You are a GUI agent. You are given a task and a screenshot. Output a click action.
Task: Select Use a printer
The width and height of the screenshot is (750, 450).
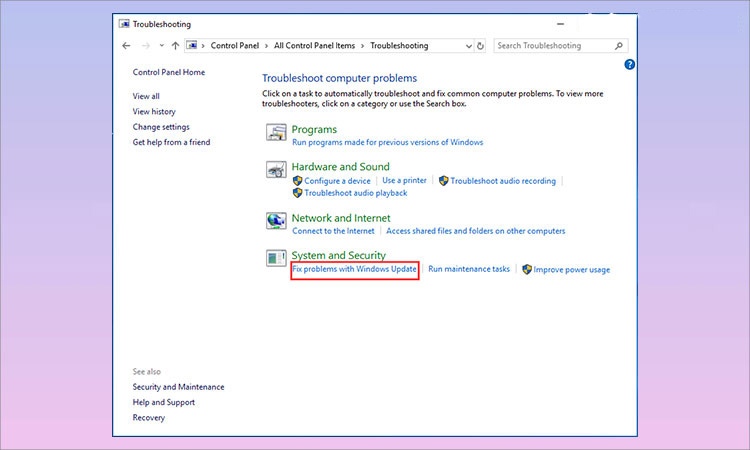point(404,180)
